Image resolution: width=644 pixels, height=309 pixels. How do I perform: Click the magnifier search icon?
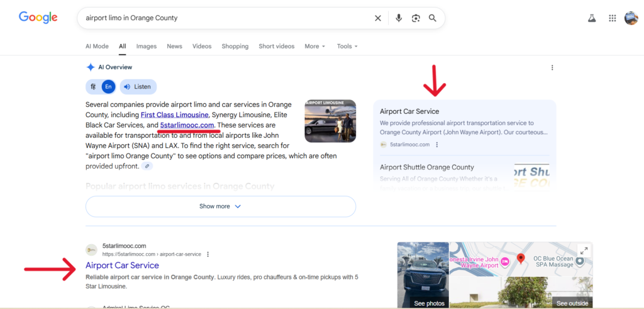(x=433, y=18)
